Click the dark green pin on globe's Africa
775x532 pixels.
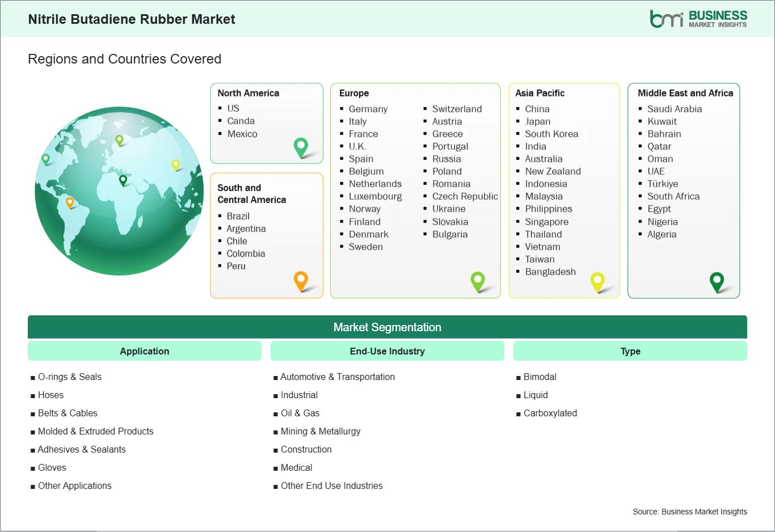coord(123,181)
